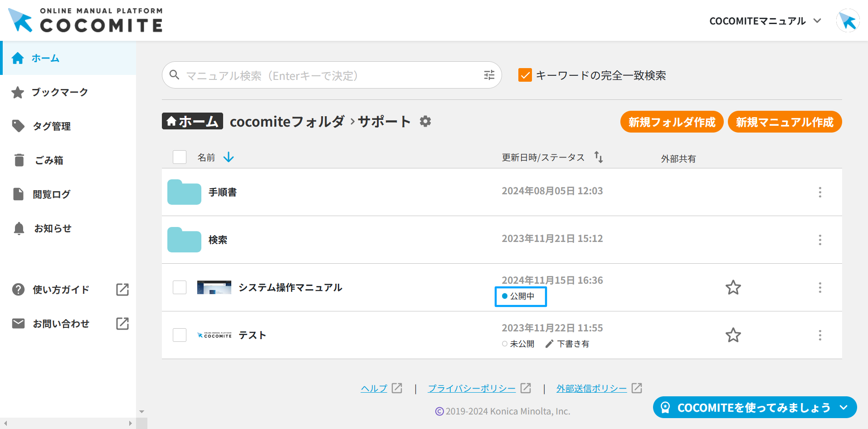The height and width of the screenshot is (429, 868).
Task: Click the user avatar icon
Action: (x=847, y=21)
